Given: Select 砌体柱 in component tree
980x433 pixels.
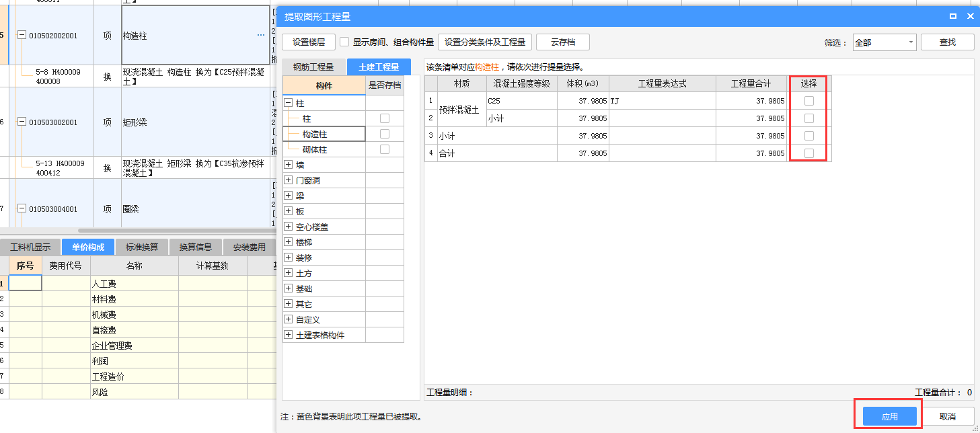Looking at the screenshot, I should tap(315, 149).
